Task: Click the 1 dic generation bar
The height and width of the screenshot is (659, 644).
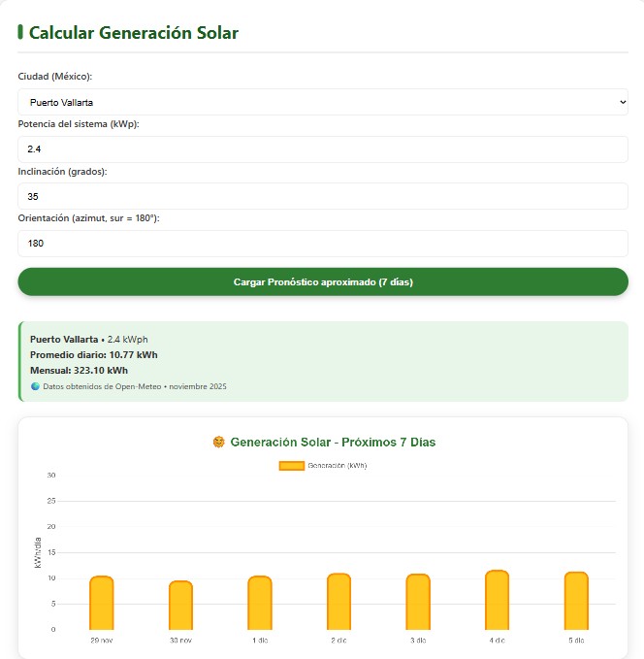Action: click(260, 603)
